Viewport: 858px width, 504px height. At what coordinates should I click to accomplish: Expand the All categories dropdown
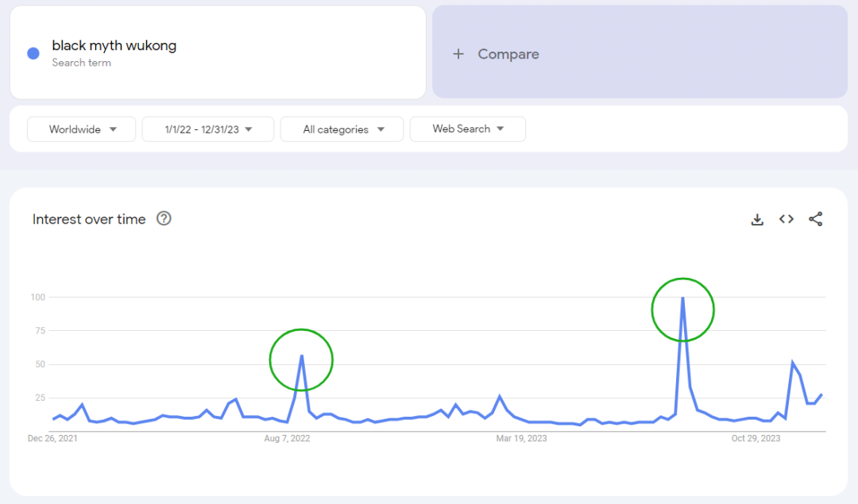(x=342, y=129)
